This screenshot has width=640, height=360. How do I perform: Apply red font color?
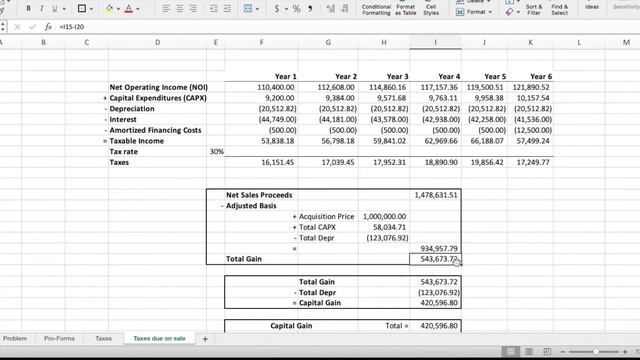point(129,9)
